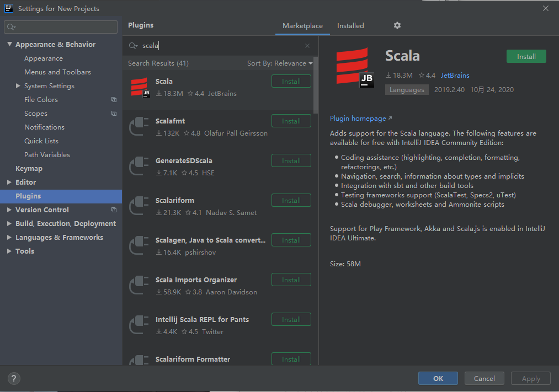Viewport: 559px width, 392px height.
Task: Click the plugin results list scrollbar
Action: (x=316, y=85)
